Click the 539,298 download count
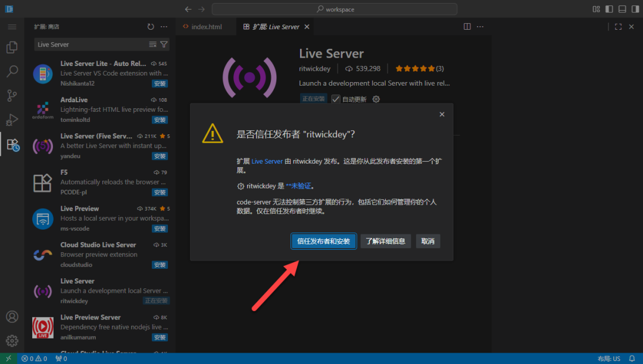This screenshot has height=364, width=643. pyautogui.click(x=363, y=68)
